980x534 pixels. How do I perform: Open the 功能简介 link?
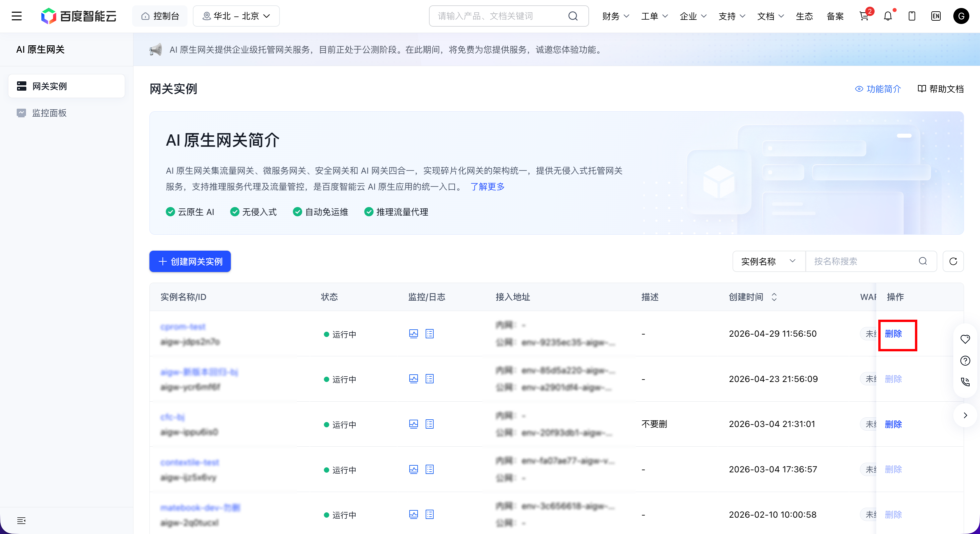click(878, 89)
